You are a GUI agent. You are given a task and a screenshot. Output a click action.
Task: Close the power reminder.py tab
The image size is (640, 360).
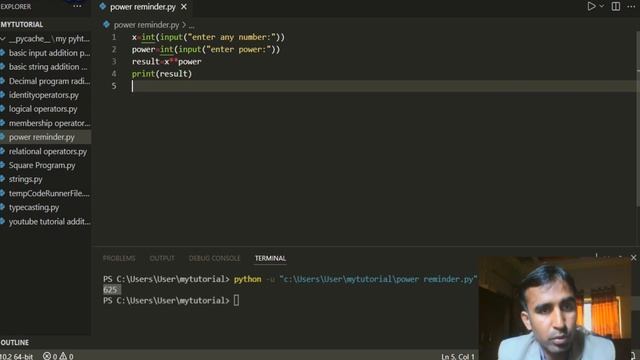[x=184, y=7]
